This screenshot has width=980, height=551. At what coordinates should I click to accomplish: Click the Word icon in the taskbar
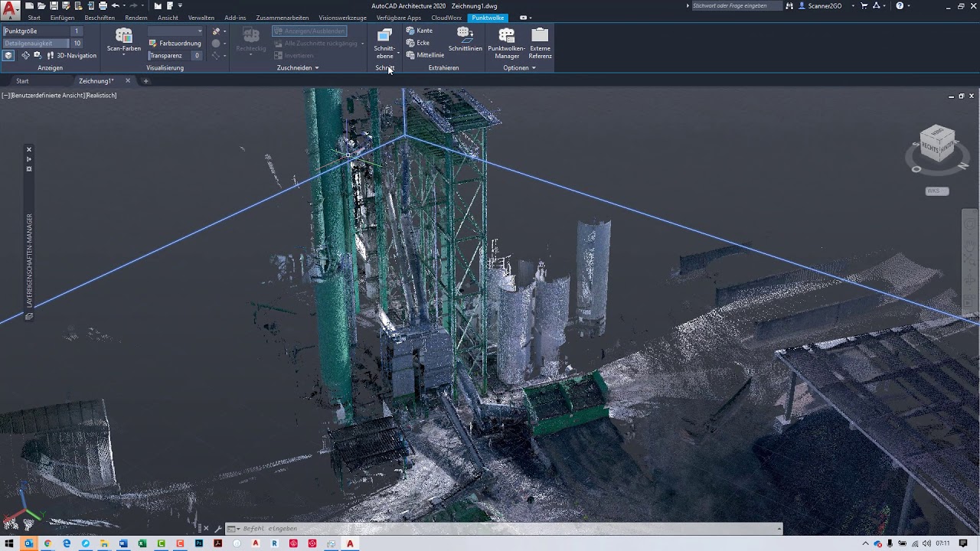[x=123, y=543]
